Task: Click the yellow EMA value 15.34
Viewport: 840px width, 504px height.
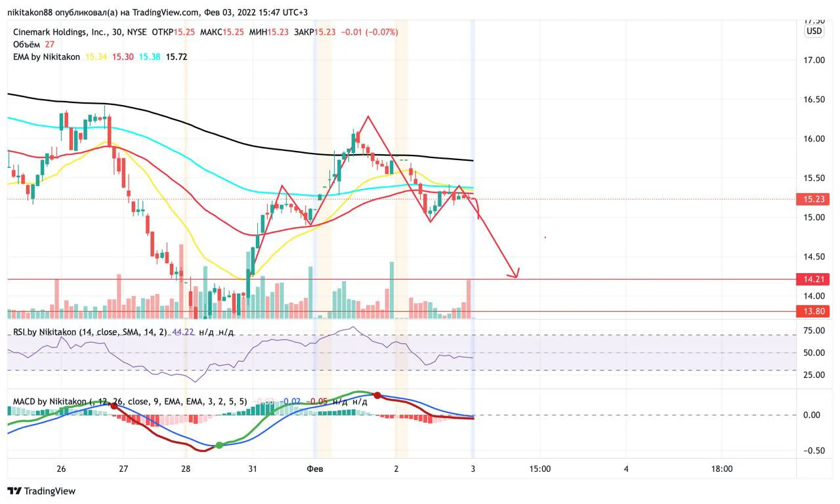Action: (96, 57)
